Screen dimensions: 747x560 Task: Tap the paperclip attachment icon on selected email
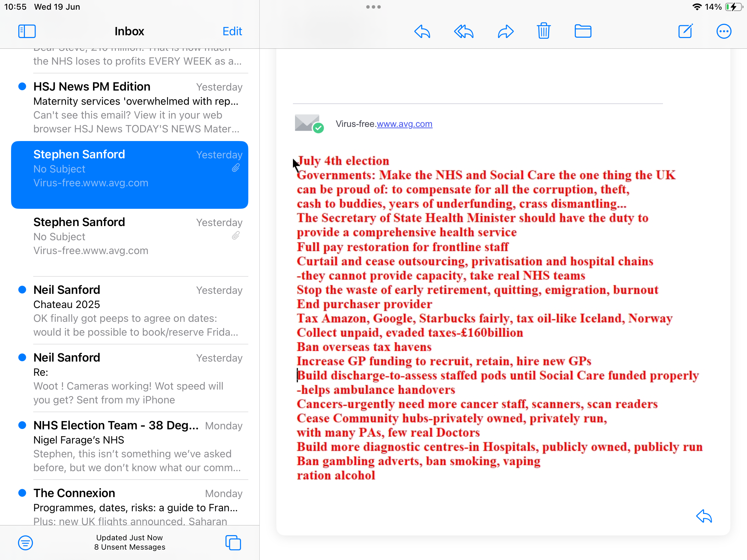pyautogui.click(x=236, y=168)
